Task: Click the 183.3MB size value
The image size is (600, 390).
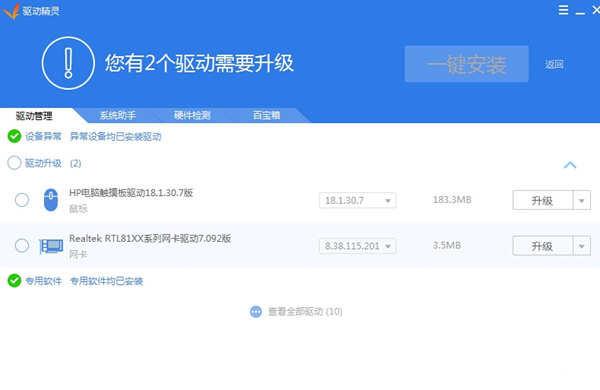Action: pyautogui.click(x=452, y=200)
